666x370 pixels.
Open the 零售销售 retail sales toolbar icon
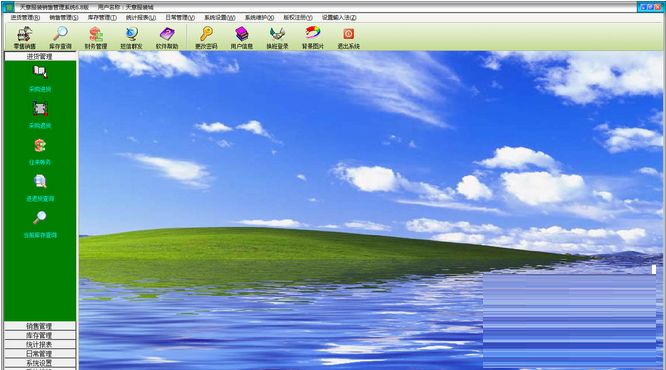tap(25, 34)
